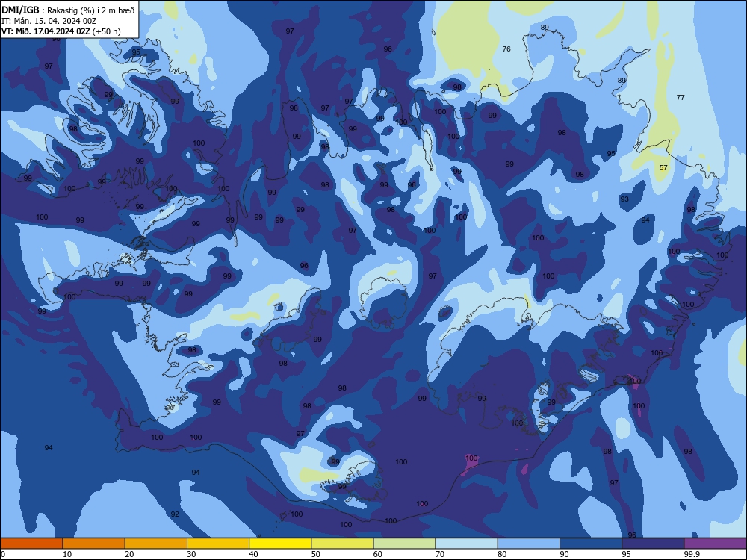Click the 'VT: Mið. 17.04.2024 02Z (+50 h)' line
The height and width of the screenshot is (560, 747).
click(61, 31)
